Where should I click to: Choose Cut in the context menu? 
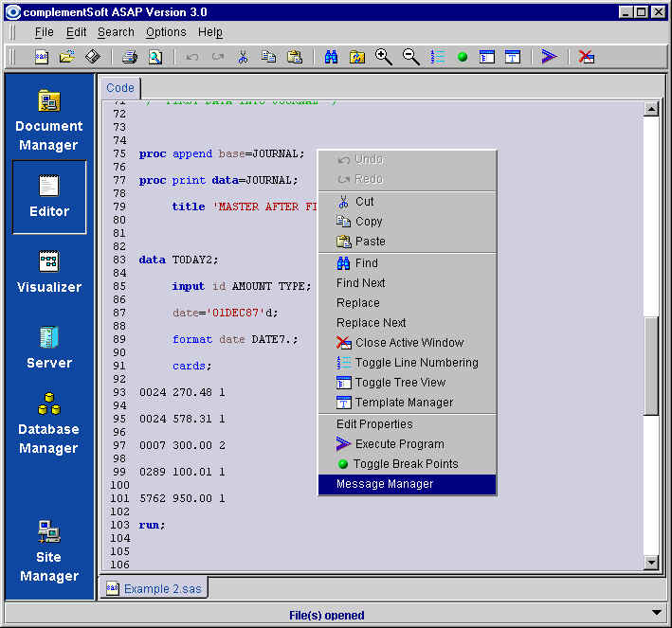coord(408,202)
